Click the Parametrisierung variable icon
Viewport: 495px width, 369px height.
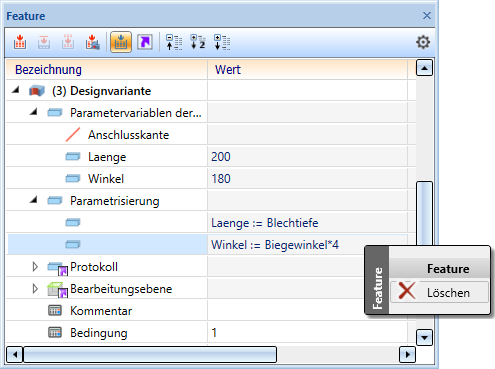click(55, 201)
